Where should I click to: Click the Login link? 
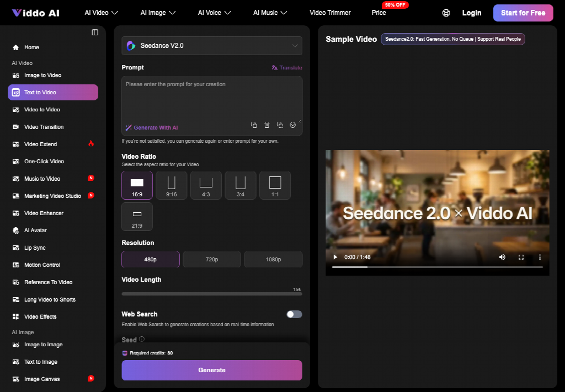[472, 13]
